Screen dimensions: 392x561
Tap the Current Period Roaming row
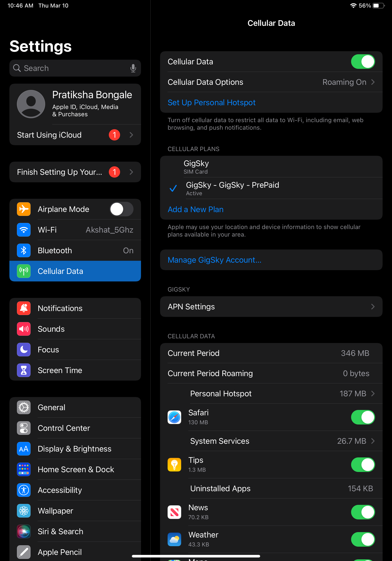click(271, 373)
